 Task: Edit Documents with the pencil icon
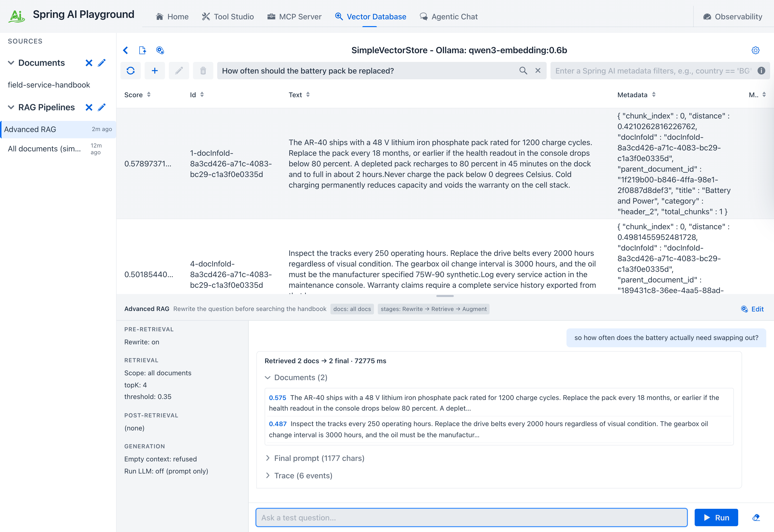[x=102, y=63]
